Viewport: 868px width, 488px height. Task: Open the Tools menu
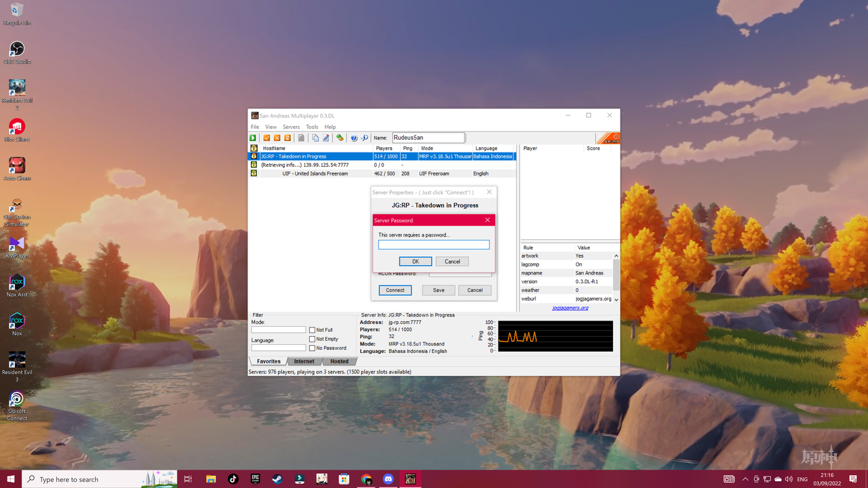[312, 127]
